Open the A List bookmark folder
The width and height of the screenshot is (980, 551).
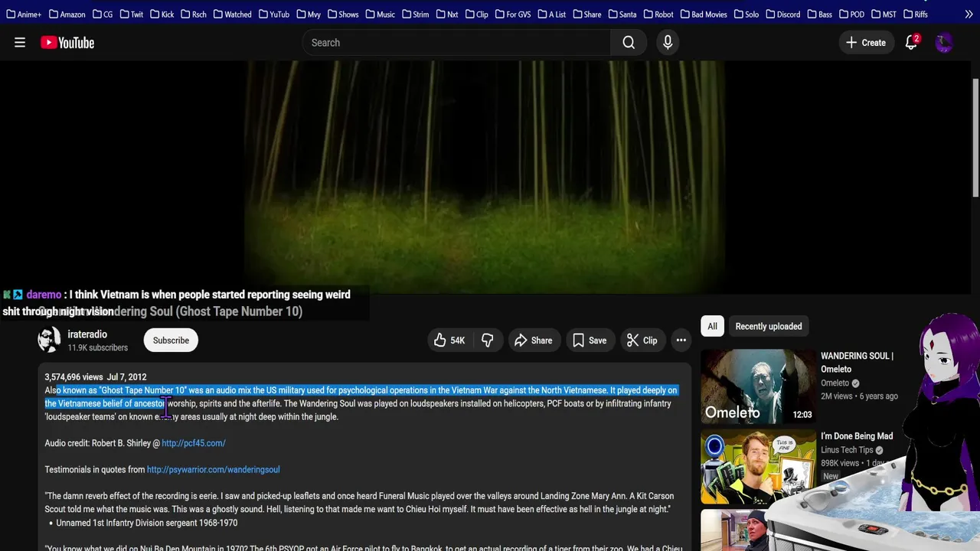click(x=552, y=14)
